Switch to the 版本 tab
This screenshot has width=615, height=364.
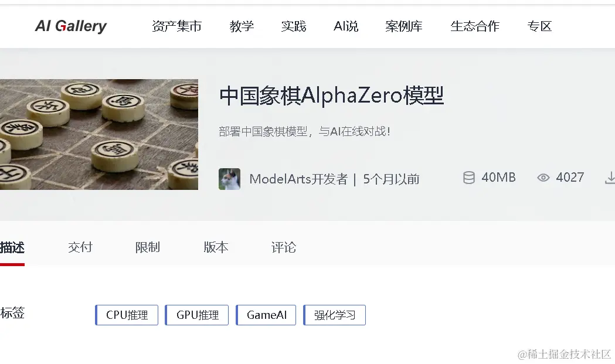click(216, 247)
